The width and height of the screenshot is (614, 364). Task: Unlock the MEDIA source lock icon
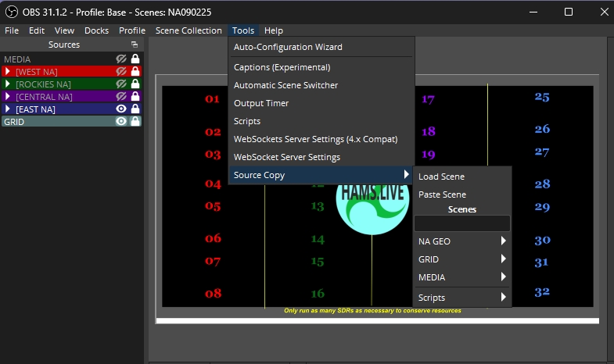point(135,59)
